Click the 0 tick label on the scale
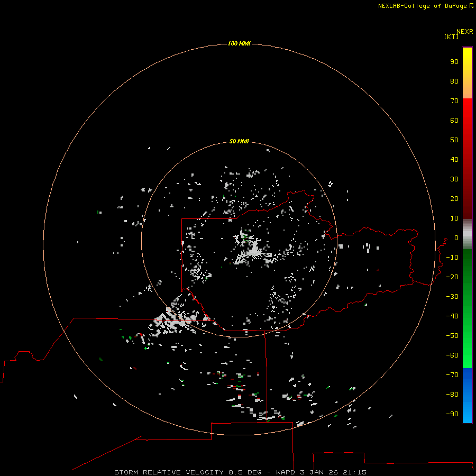The height and width of the screenshot is (476, 476). tap(456, 238)
